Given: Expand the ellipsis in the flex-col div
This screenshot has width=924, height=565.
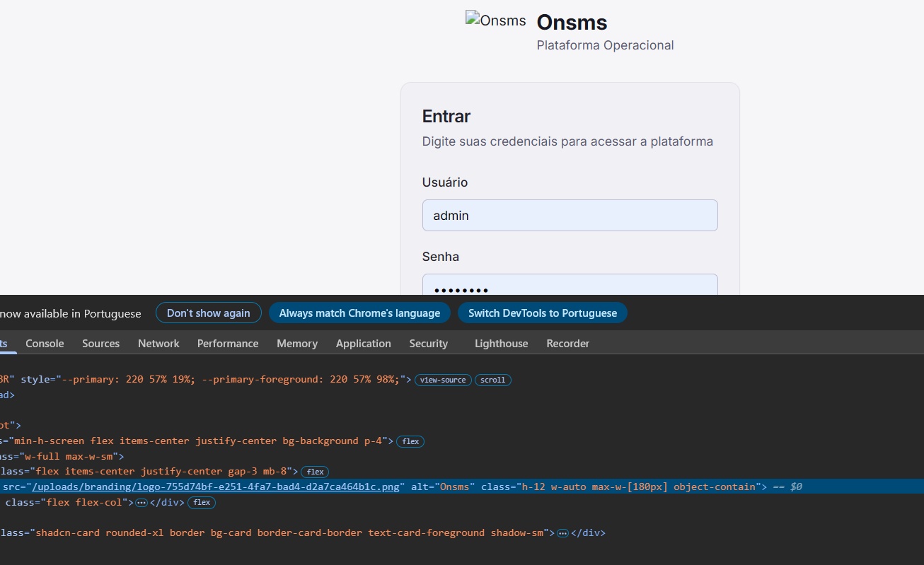Looking at the screenshot, I should (x=142, y=503).
